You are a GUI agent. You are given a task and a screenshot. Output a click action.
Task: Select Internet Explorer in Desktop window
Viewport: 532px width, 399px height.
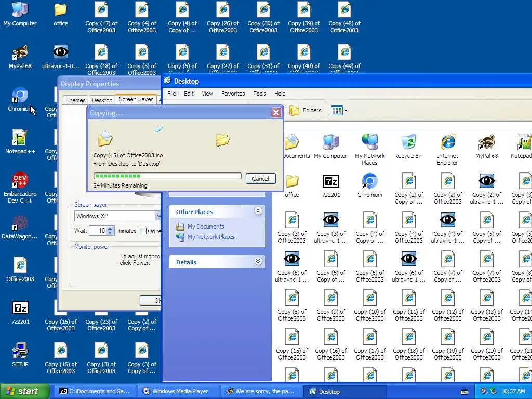pos(447,150)
